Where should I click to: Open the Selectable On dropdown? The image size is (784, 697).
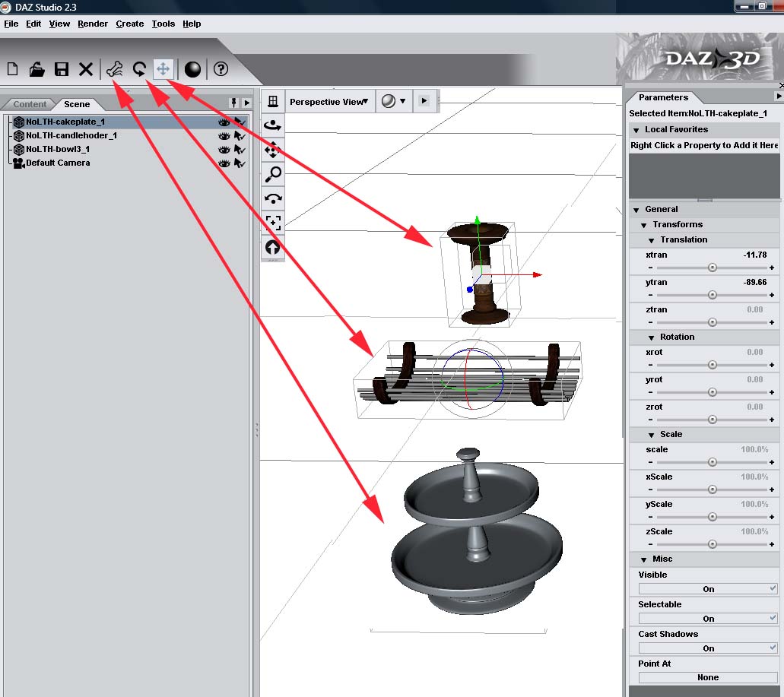pyautogui.click(x=708, y=619)
